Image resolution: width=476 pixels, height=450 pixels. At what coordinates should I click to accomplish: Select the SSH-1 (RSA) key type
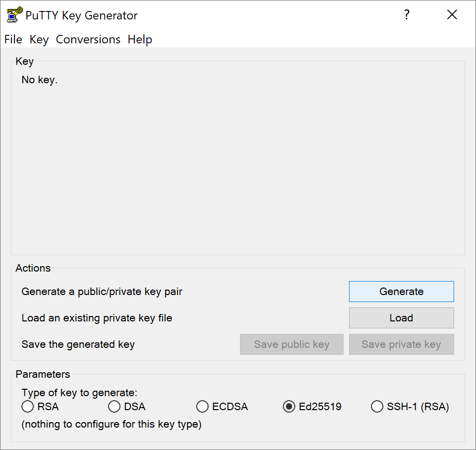click(x=410, y=407)
